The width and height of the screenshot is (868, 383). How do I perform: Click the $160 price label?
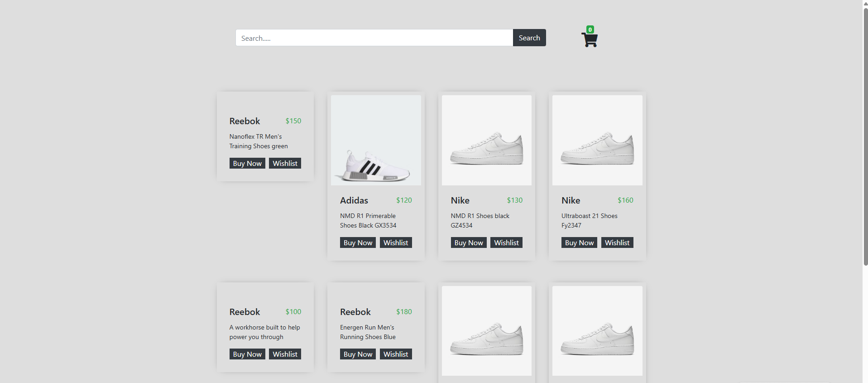coord(625,200)
